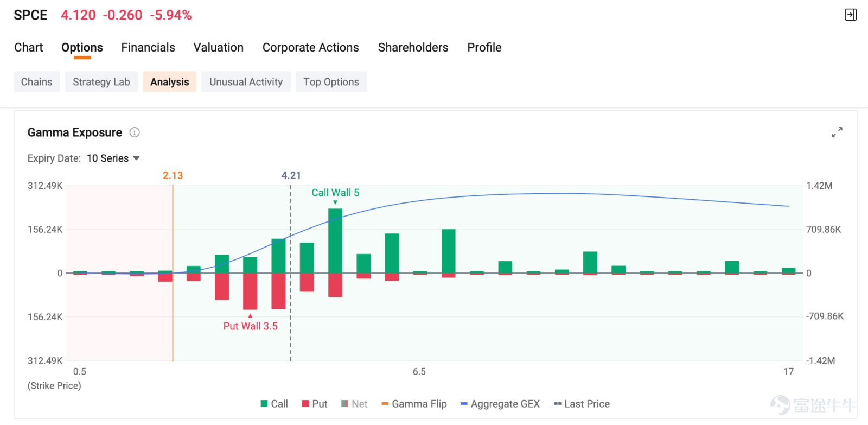Switch to the Chart tab
Screen dimensions: 868x425
(29, 48)
